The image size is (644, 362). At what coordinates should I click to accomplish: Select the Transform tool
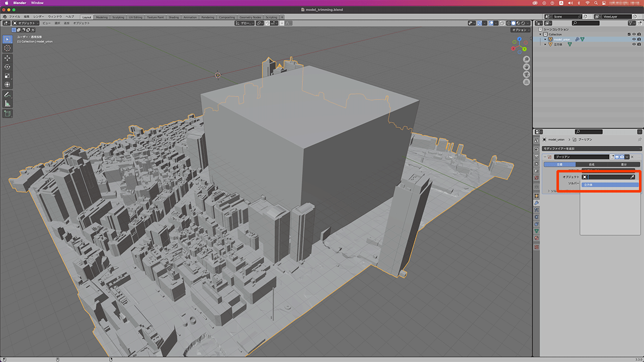8,84
